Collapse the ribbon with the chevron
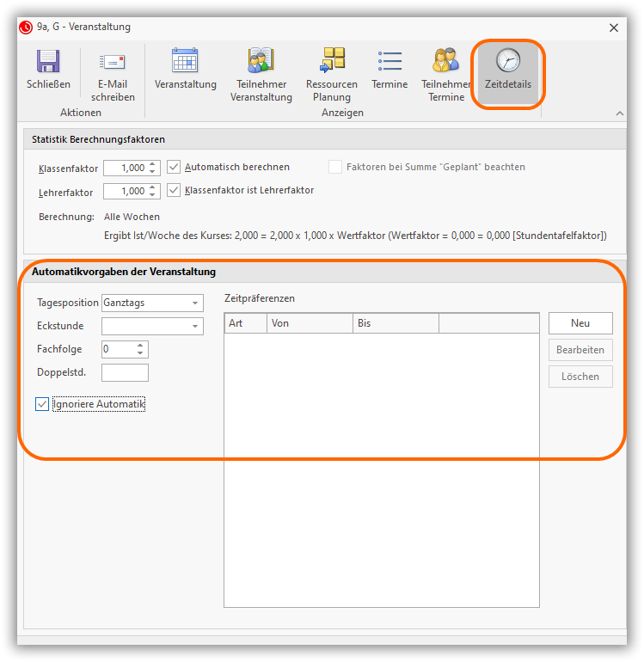Viewport: 644px width, 662px height. (619, 113)
